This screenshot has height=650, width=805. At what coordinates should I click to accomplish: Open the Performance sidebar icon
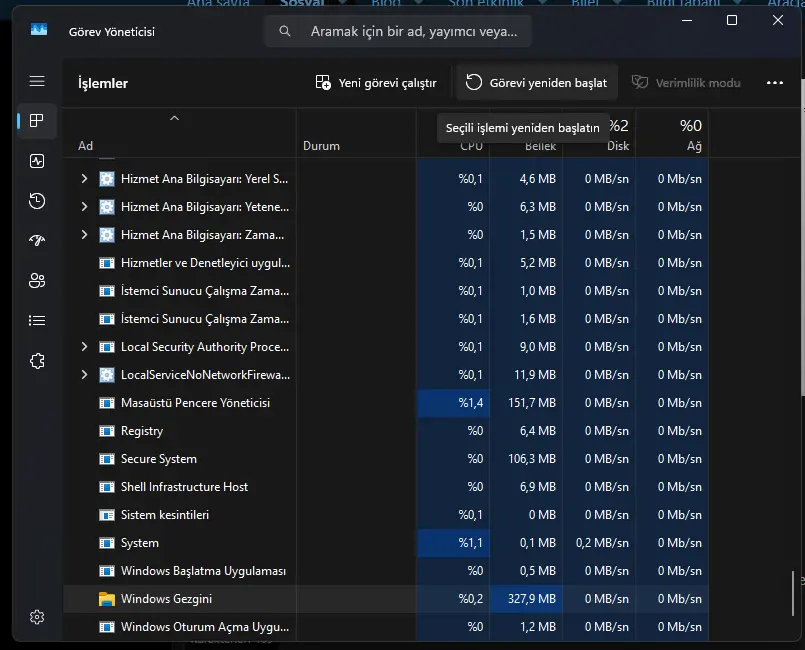coord(37,161)
